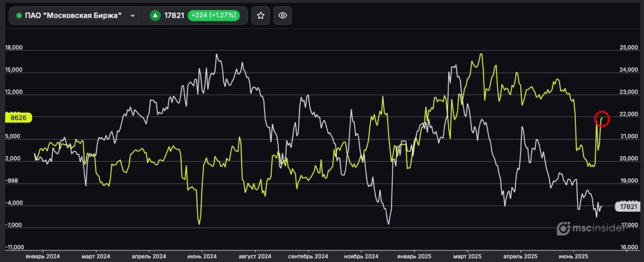Click the апрель 2025 date label
The image size is (644, 262).
tap(521, 256)
